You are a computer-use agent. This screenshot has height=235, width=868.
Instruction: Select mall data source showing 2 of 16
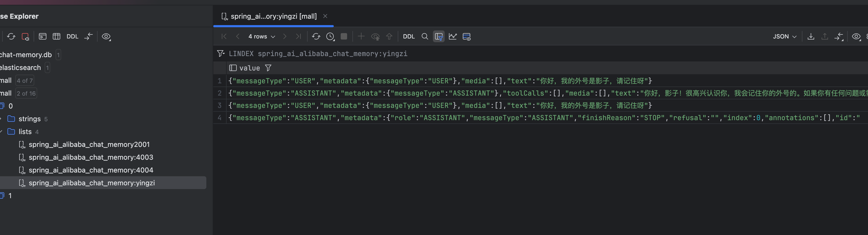[x=6, y=93]
